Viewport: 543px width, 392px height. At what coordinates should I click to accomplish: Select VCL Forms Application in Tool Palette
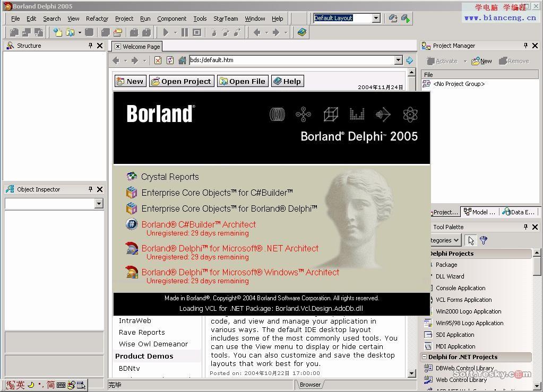[x=463, y=300]
